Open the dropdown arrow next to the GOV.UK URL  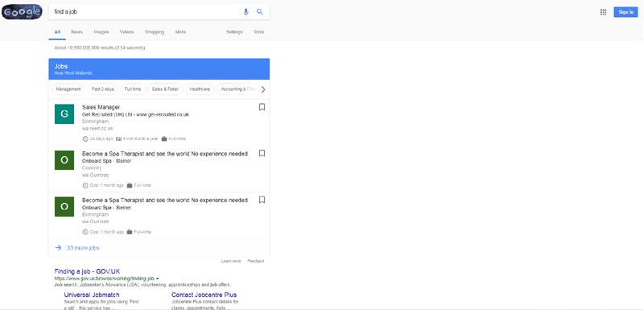[157, 279]
